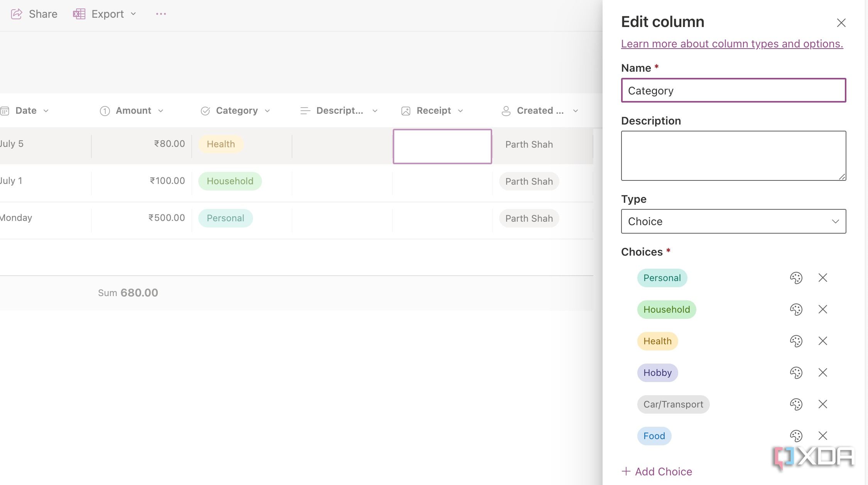Image resolution: width=868 pixels, height=485 pixels.
Task: Click the Description text area
Action: pyautogui.click(x=733, y=156)
